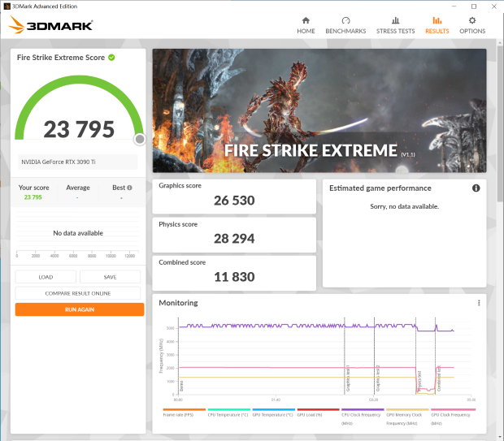Click the info icon next to Best
504x441 pixels.
pyautogui.click(x=129, y=188)
